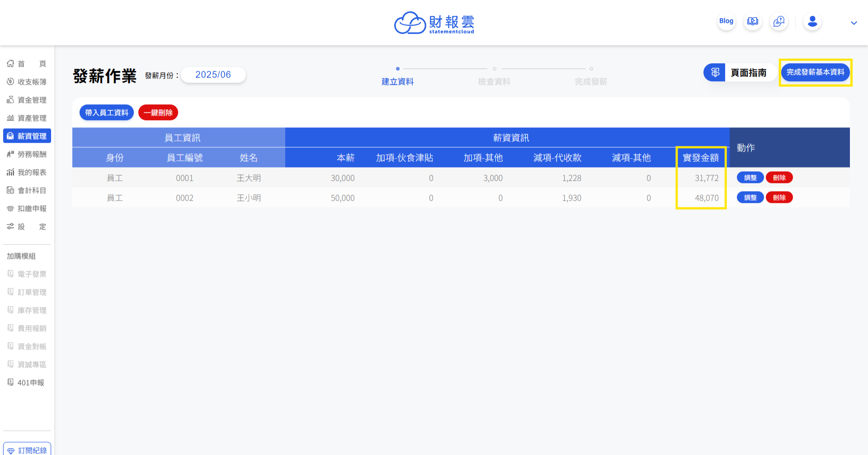Viewport: 868px width, 455px height.
Task: Click the 電子發票 module icon
Action: (10, 274)
